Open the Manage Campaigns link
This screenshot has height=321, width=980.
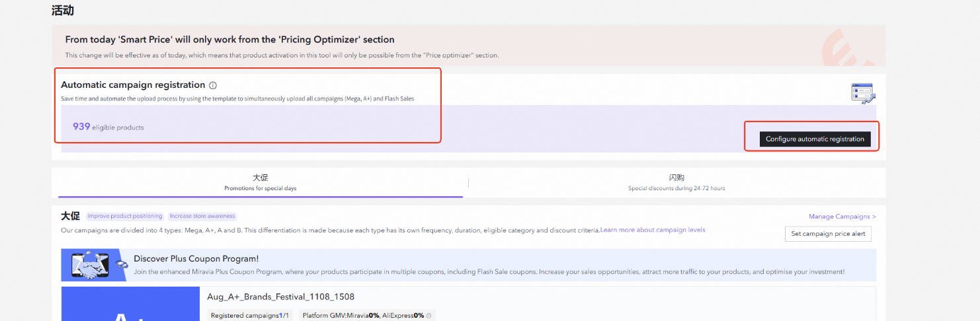842,217
